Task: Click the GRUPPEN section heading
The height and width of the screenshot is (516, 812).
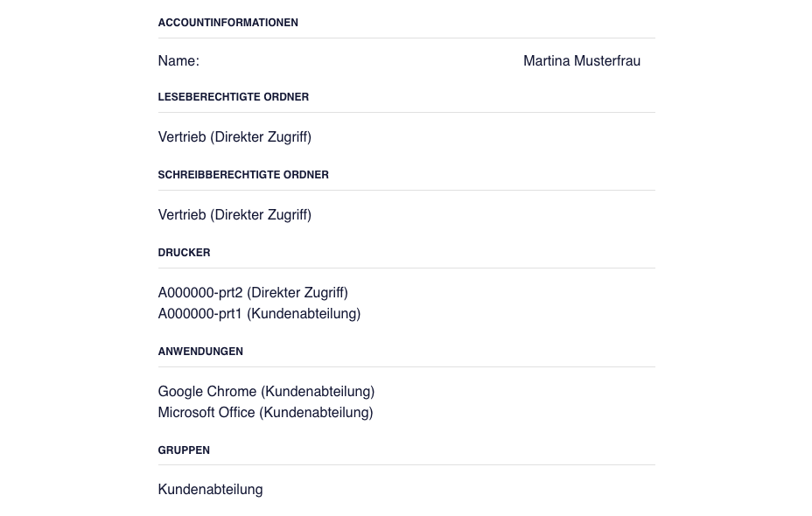Action: point(184,450)
